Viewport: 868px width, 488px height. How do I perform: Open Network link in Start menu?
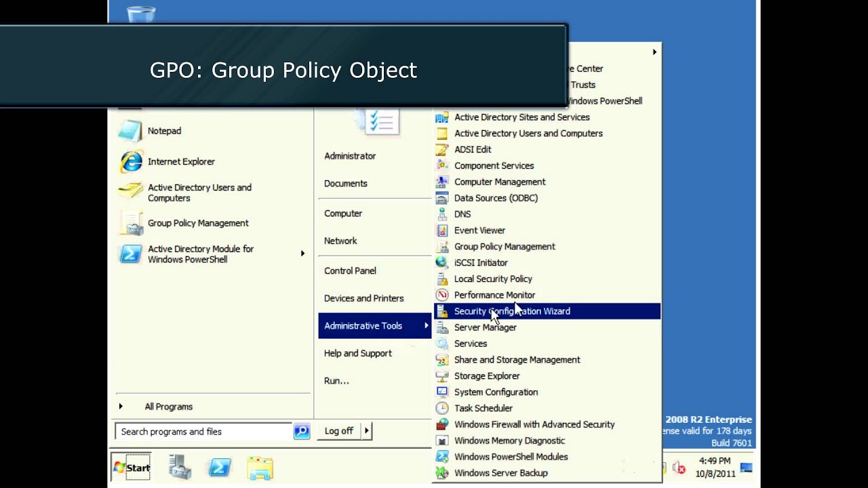click(x=340, y=241)
